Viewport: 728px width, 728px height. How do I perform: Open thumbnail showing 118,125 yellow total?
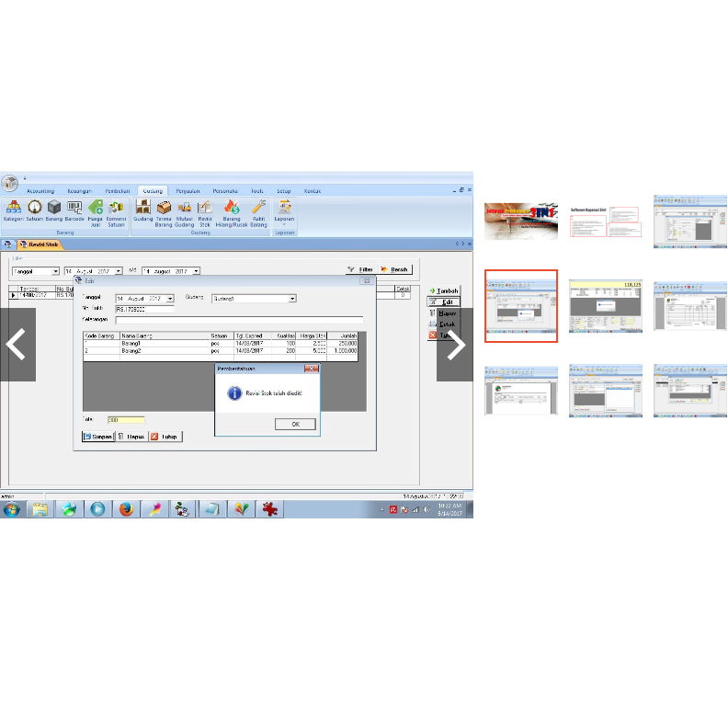coord(606,306)
